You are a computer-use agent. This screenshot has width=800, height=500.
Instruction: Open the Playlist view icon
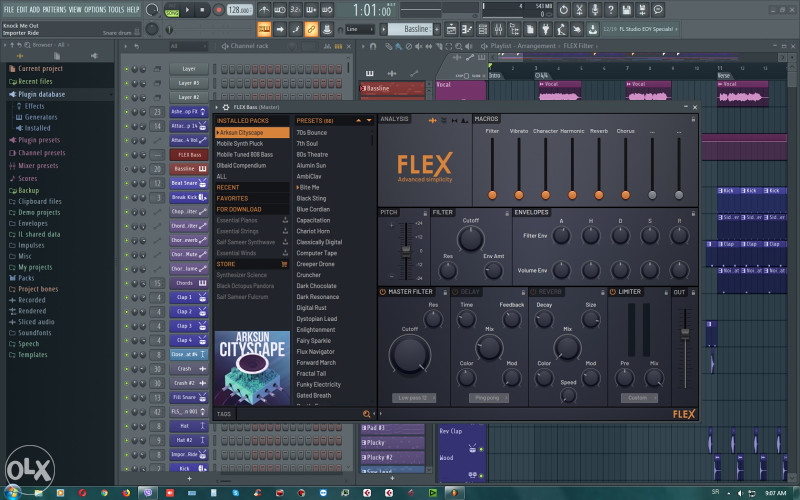tap(451, 29)
